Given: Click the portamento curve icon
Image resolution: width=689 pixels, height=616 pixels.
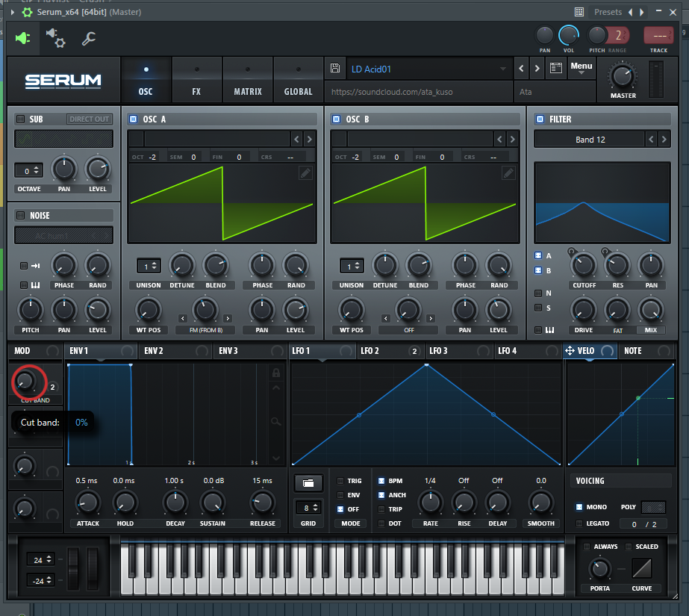Looking at the screenshot, I should (x=641, y=568).
